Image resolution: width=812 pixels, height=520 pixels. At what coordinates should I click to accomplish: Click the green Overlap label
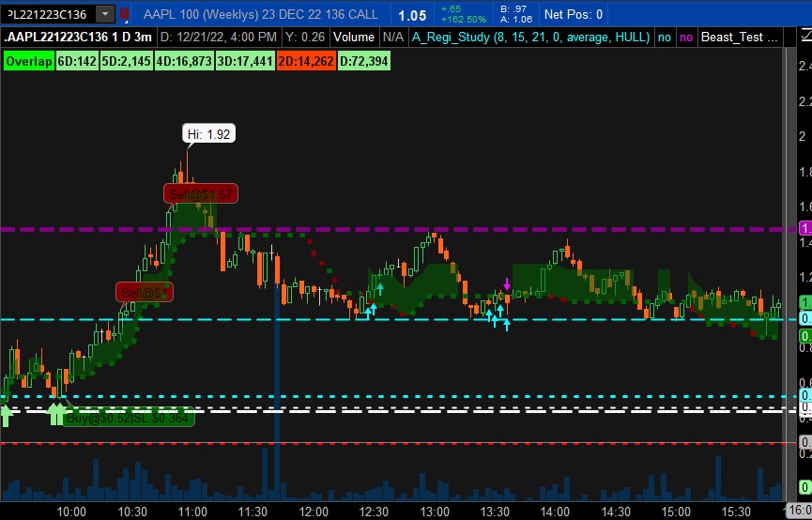(28, 61)
